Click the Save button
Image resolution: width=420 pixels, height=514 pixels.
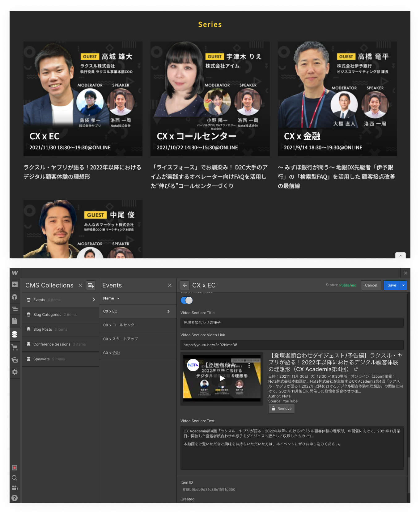click(392, 285)
